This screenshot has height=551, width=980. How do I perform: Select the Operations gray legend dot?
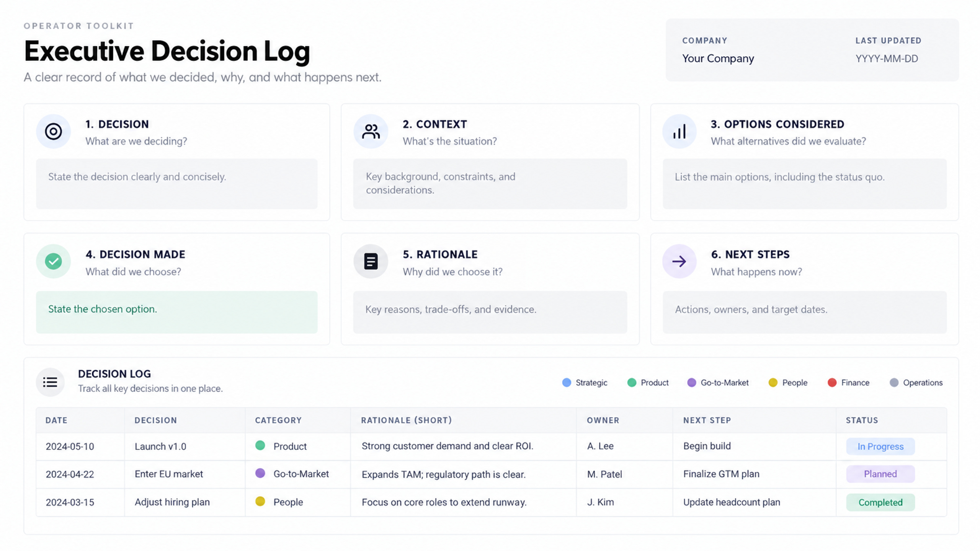pyautogui.click(x=894, y=383)
